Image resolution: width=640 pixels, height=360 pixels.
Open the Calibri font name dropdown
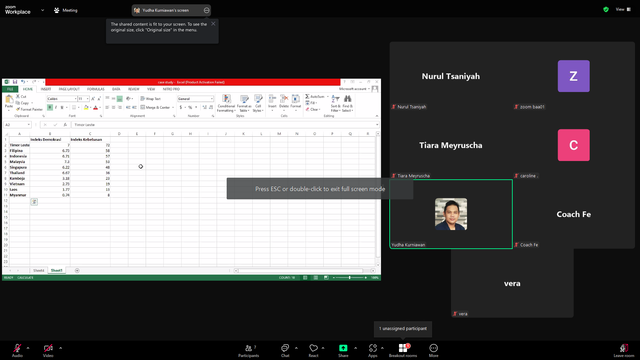pos(76,99)
